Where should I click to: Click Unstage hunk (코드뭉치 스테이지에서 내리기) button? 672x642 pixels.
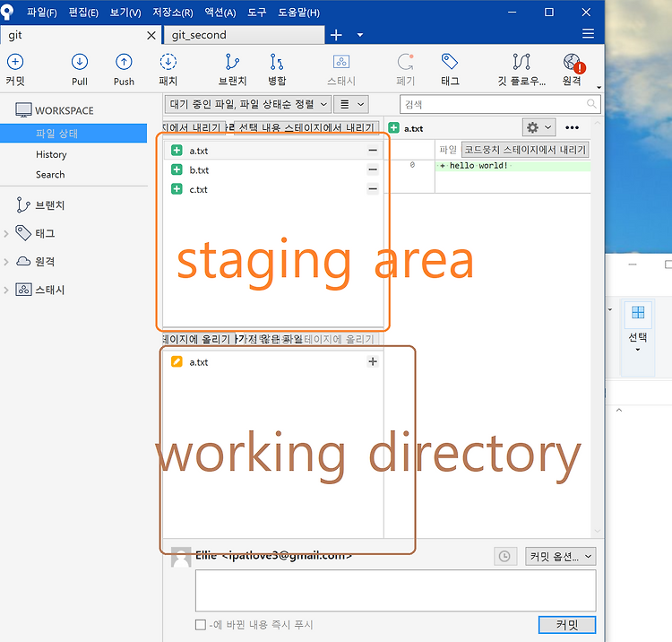525,150
